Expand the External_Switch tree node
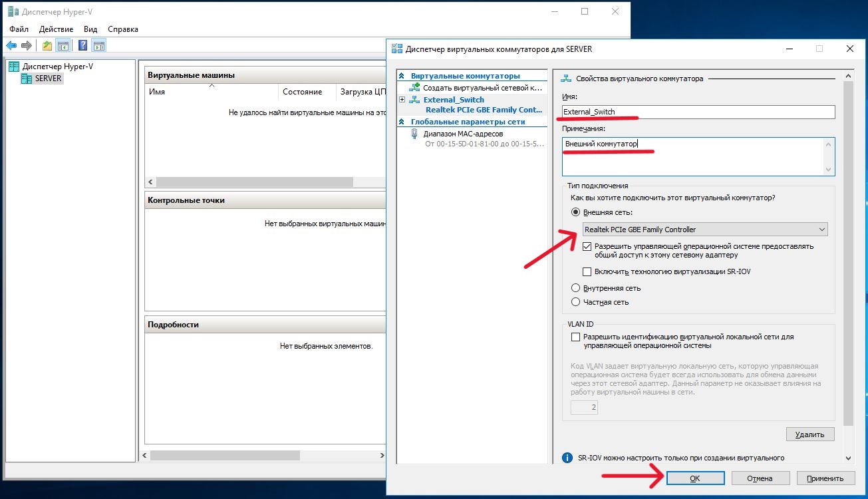The height and width of the screenshot is (499, 868). 402,100
